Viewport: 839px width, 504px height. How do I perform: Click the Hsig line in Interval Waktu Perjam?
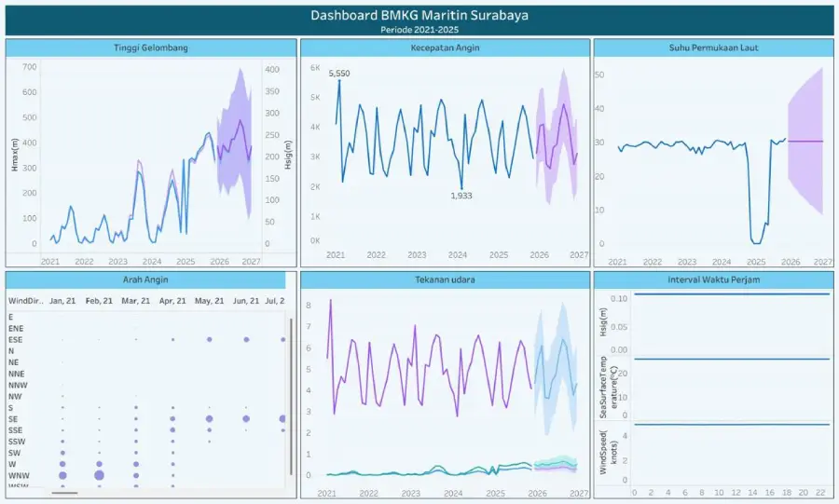[732, 294]
